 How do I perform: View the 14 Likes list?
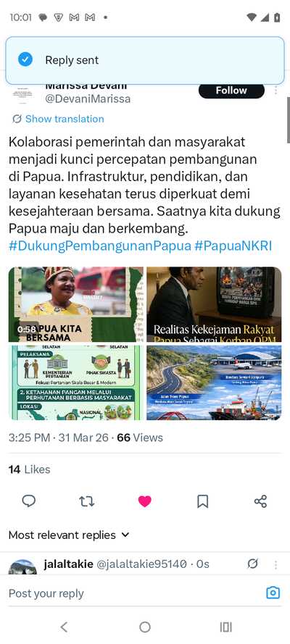(30, 469)
